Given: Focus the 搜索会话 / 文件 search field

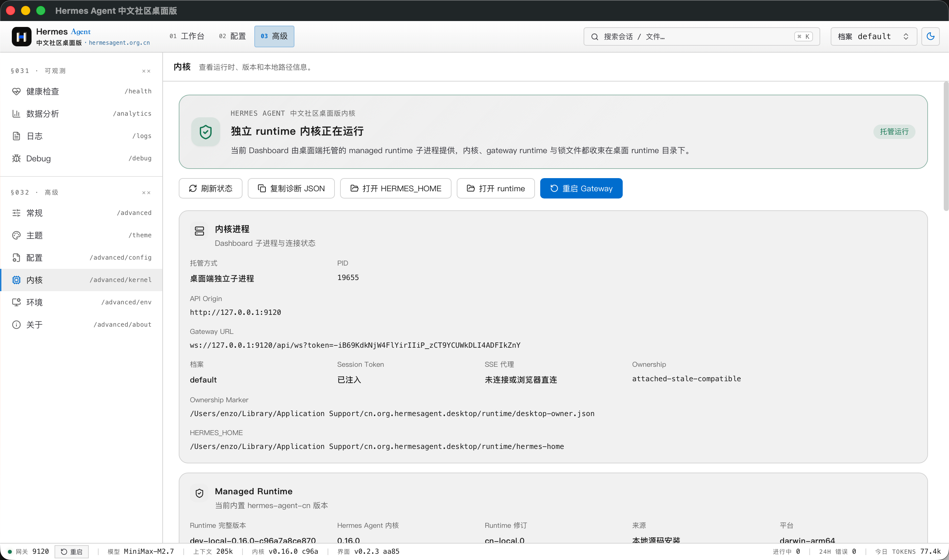Looking at the screenshot, I should click(702, 36).
